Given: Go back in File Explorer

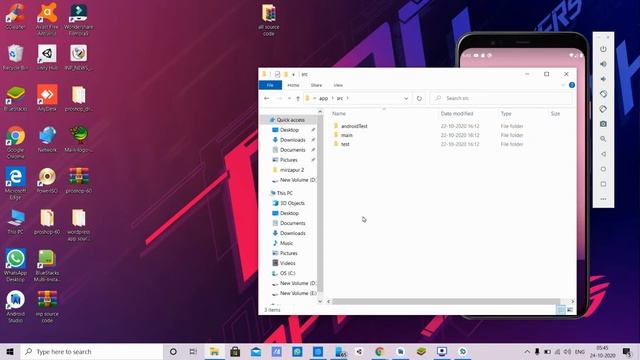Looking at the screenshot, I should pyautogui.click(x=267, y=98).
